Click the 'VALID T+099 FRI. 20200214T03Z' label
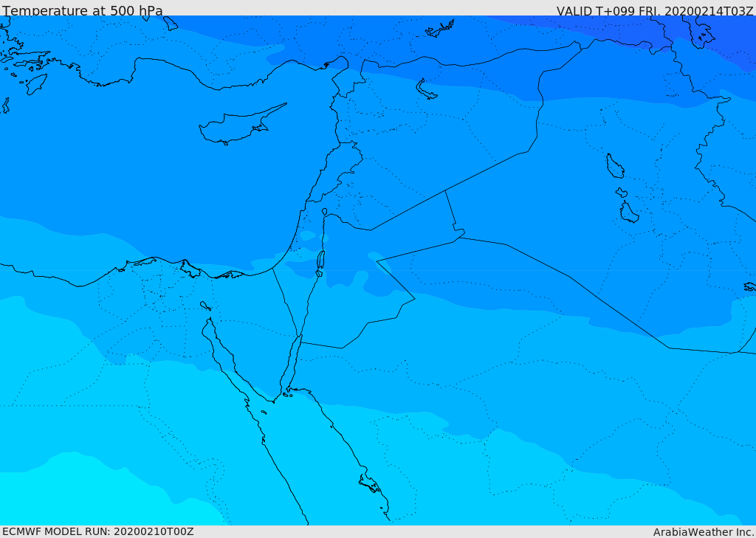Screen dimensions: 756x538 click(655, 11)
